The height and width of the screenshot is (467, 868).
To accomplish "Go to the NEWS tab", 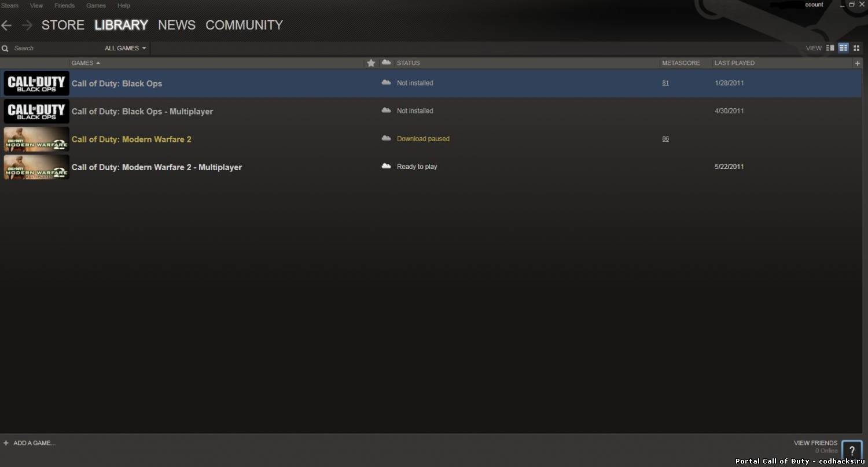I will pos(176,25).
